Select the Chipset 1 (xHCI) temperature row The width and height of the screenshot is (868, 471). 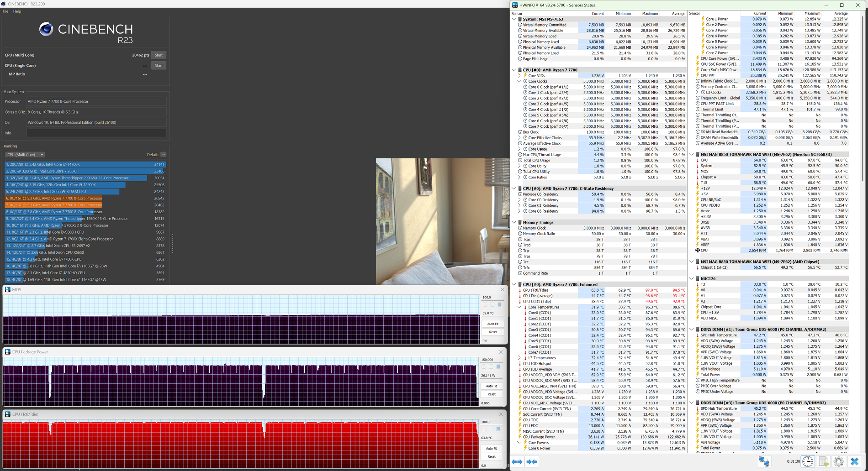pyautogui.click(x=772, y=267)
